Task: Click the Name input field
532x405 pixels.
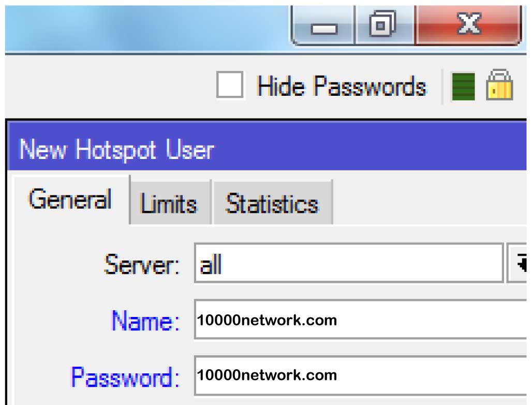Action: click(x=361, y=320)
